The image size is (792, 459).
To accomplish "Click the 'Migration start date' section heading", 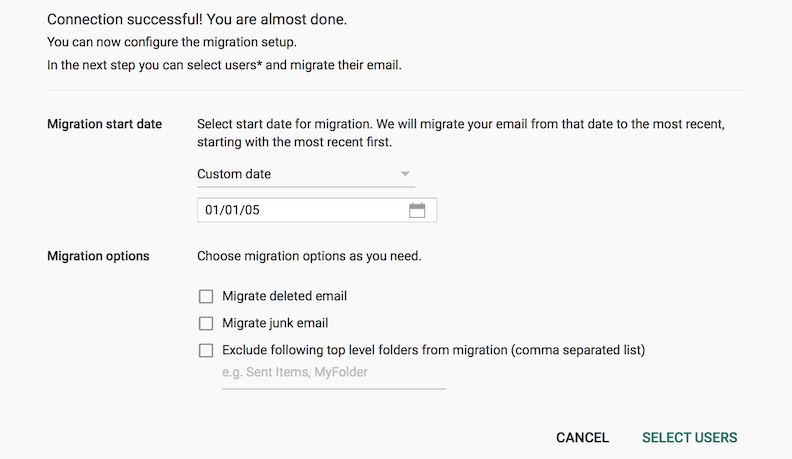I will click(x=105, y=124).
